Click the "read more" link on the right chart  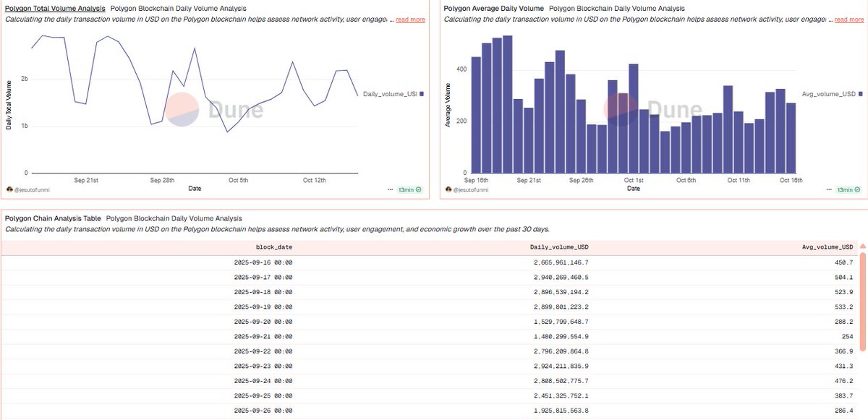click(x=849, y=20)
